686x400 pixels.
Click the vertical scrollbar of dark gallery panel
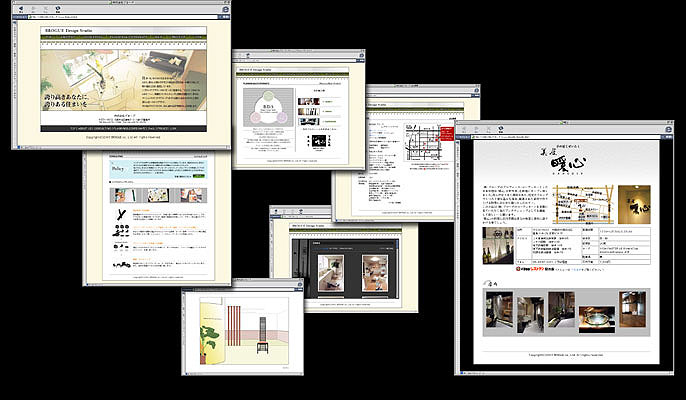[397, 269]
